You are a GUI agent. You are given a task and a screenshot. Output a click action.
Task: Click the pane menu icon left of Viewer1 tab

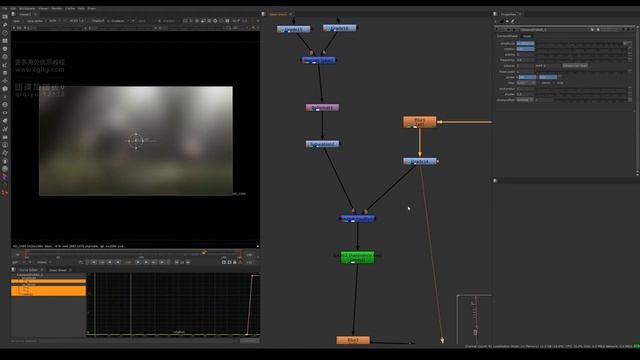click(x=13, y=14)
